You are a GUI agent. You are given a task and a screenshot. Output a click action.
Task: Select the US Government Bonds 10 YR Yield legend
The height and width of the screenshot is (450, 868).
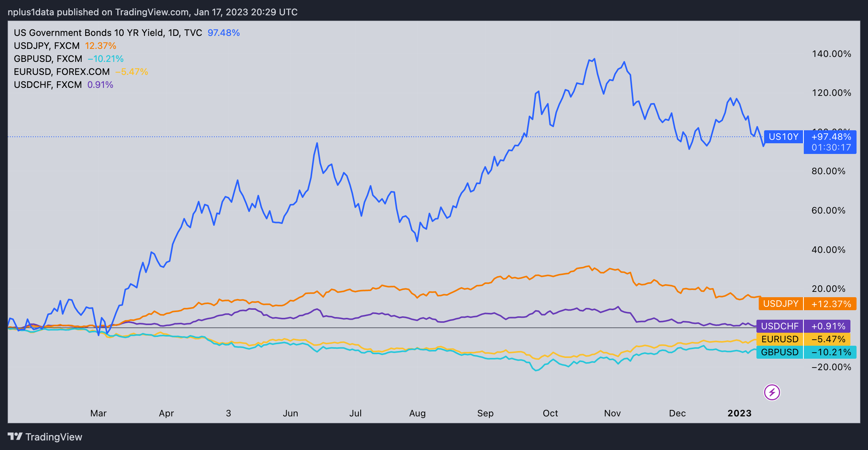(x=108, y=33)
